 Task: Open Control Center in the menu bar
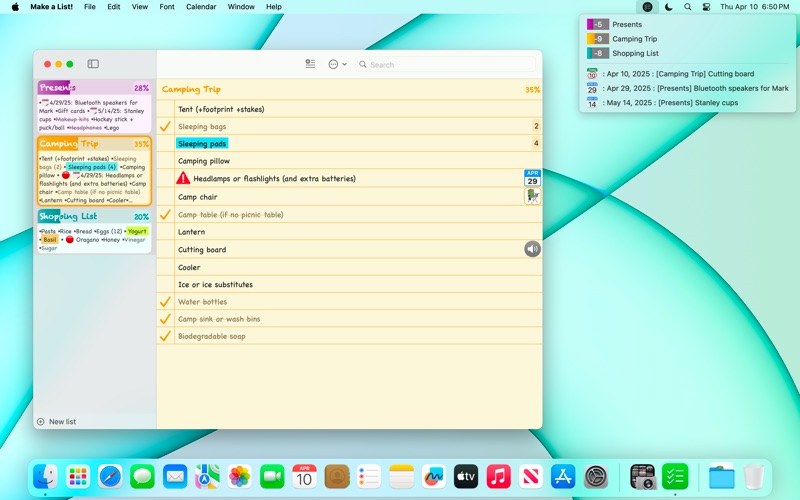click(x=707, y=7)
